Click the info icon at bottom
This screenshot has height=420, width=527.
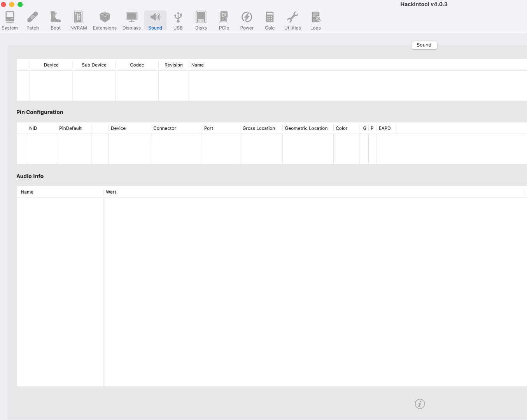pos(420,404)
